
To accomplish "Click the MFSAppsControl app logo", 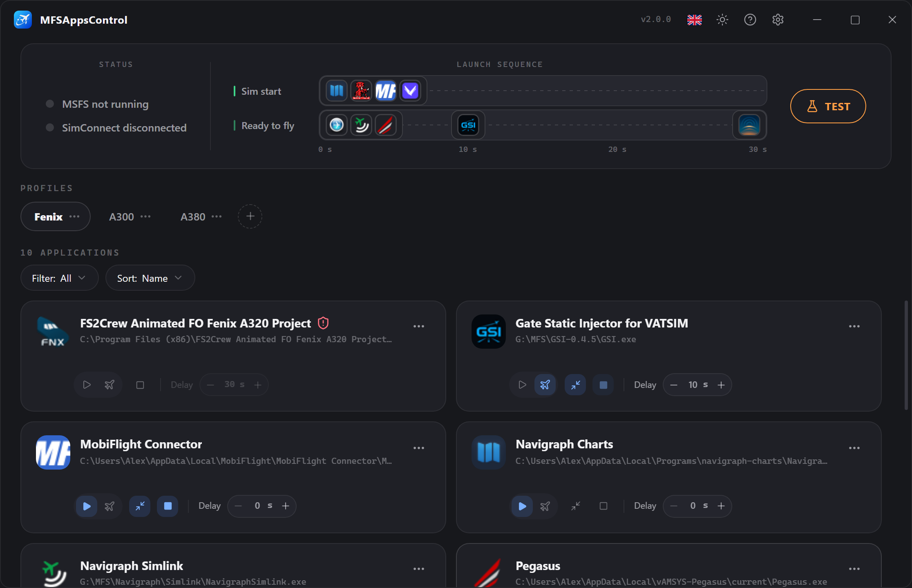I will (x=23, y=20).
